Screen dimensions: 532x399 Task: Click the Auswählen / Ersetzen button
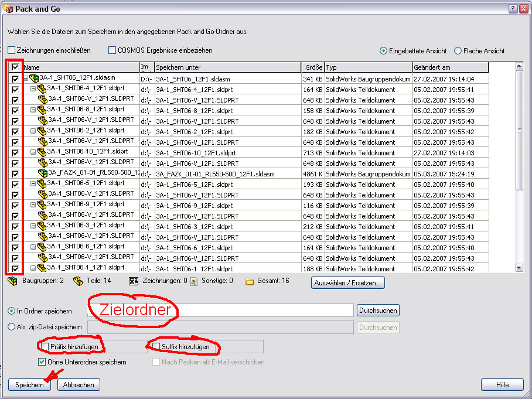click(x=348, y=282)
